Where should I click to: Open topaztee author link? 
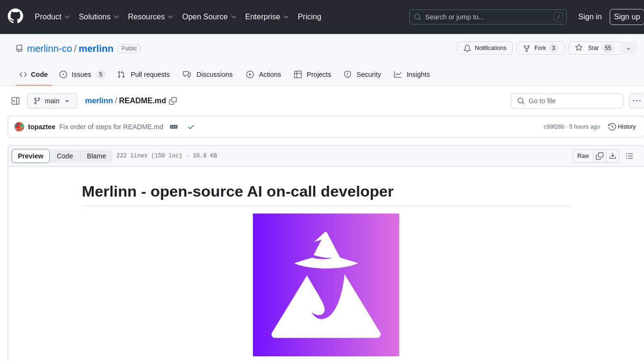click(x=42, y=127)
